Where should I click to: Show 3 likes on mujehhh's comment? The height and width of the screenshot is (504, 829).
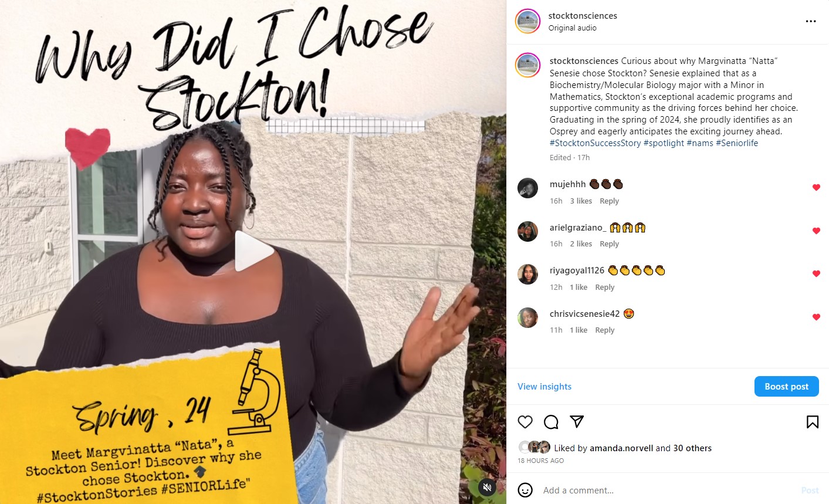(581, 201)
